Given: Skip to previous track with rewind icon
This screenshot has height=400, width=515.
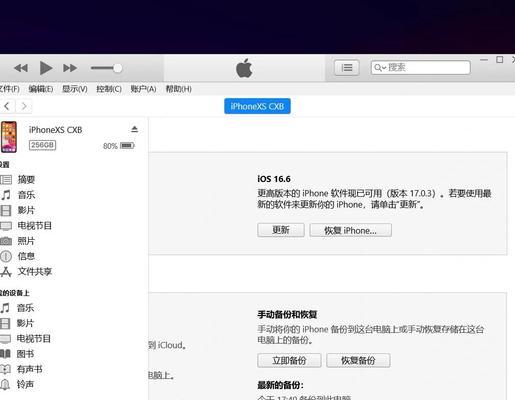Looking at the screenshot, I should (21, 68).
